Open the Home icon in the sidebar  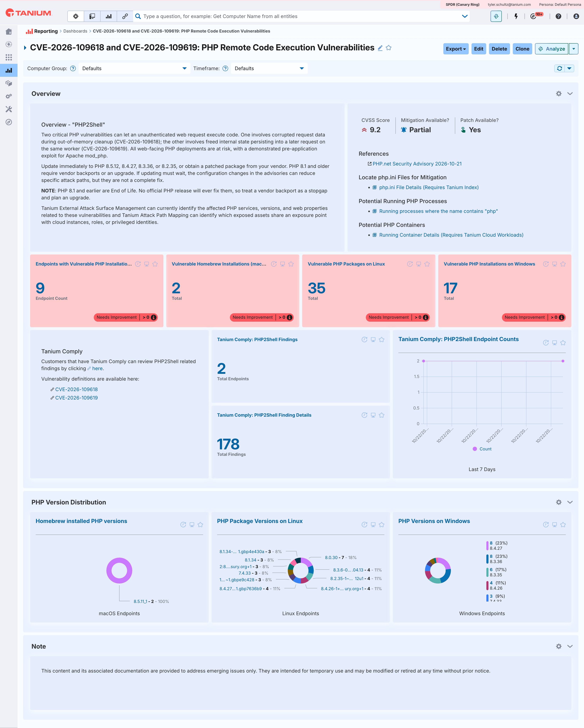click(x=9, y=31)
